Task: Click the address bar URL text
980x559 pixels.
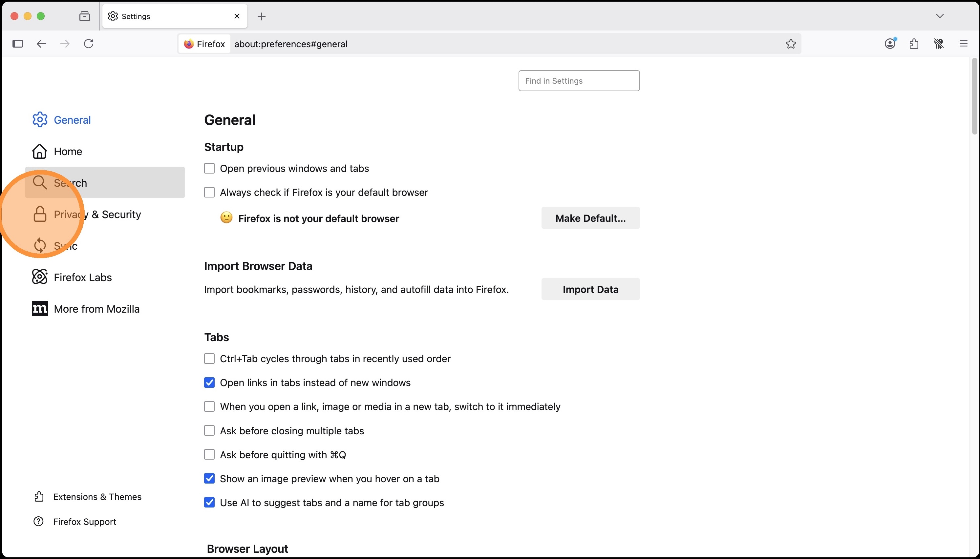Action: [x=291, y=44]
